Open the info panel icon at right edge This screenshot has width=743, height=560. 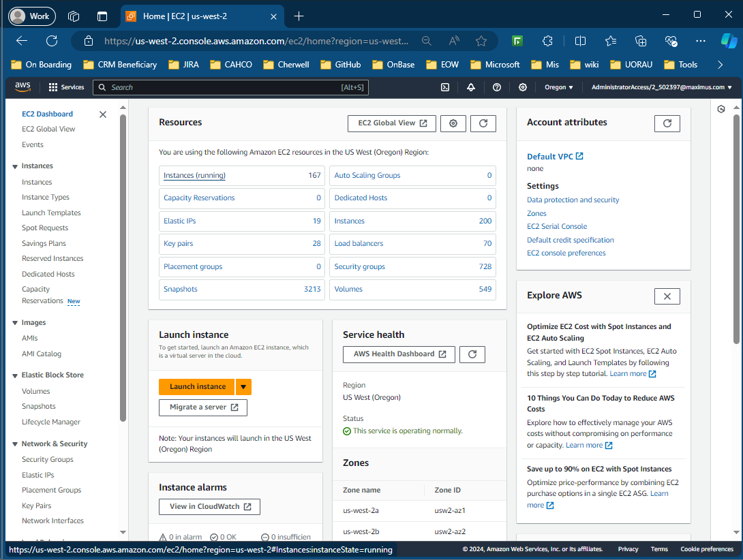(x=721, y=109)
